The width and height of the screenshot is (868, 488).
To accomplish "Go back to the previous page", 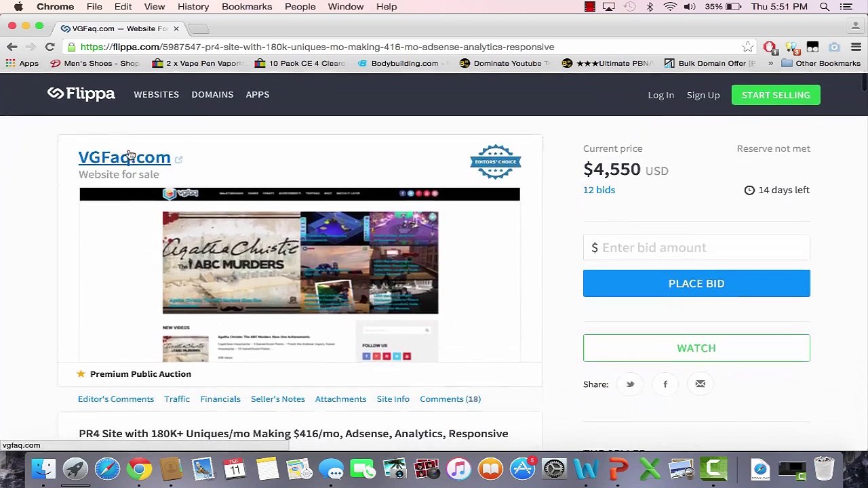I will point(12,47).
